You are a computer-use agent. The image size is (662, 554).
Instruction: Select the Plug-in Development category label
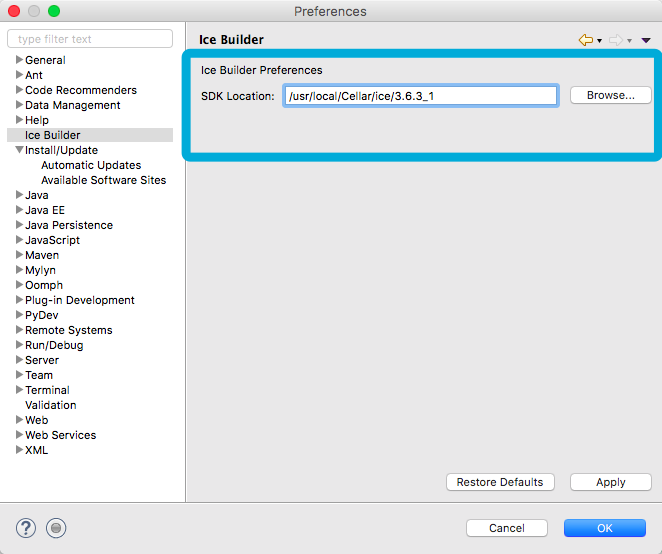(x=80, y=300)
